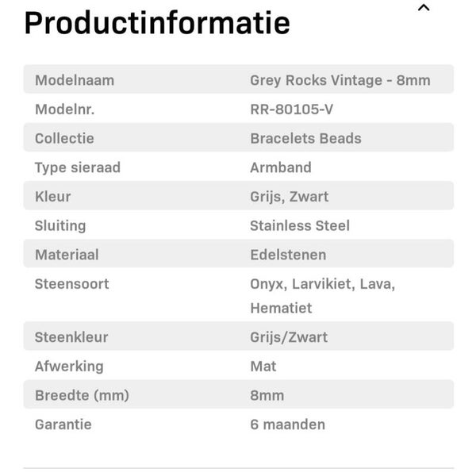The height and width of the screenshot is (476, 476).
Task: Click the Productinformatie heading
Action: [x=157, y=22]
